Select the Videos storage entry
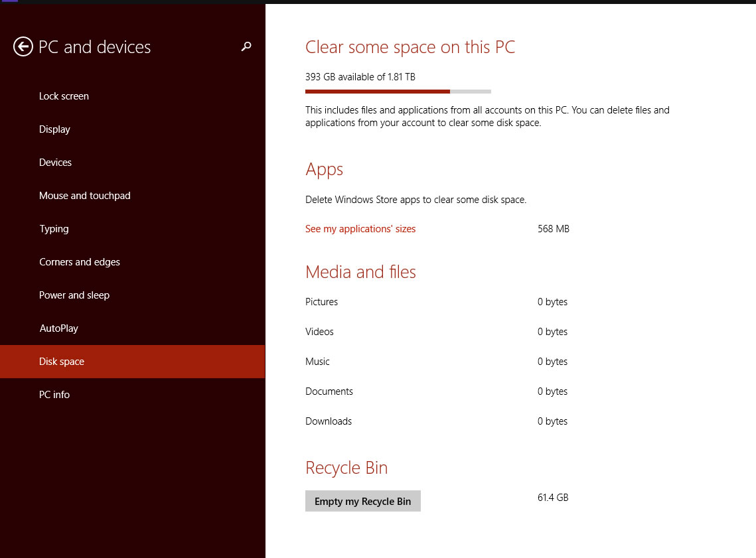The image size is (756, 558). click(319, 331)
